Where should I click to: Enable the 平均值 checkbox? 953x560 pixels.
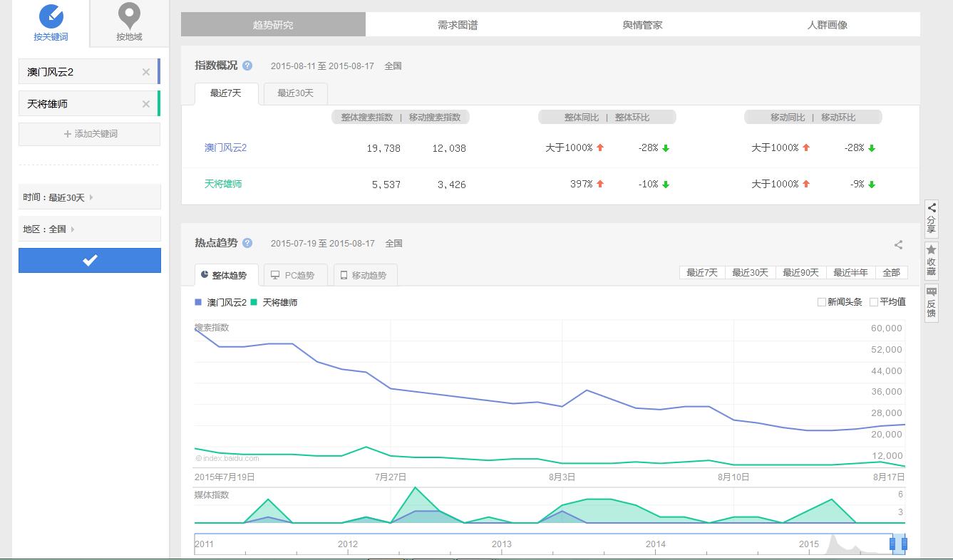[874, 302]
